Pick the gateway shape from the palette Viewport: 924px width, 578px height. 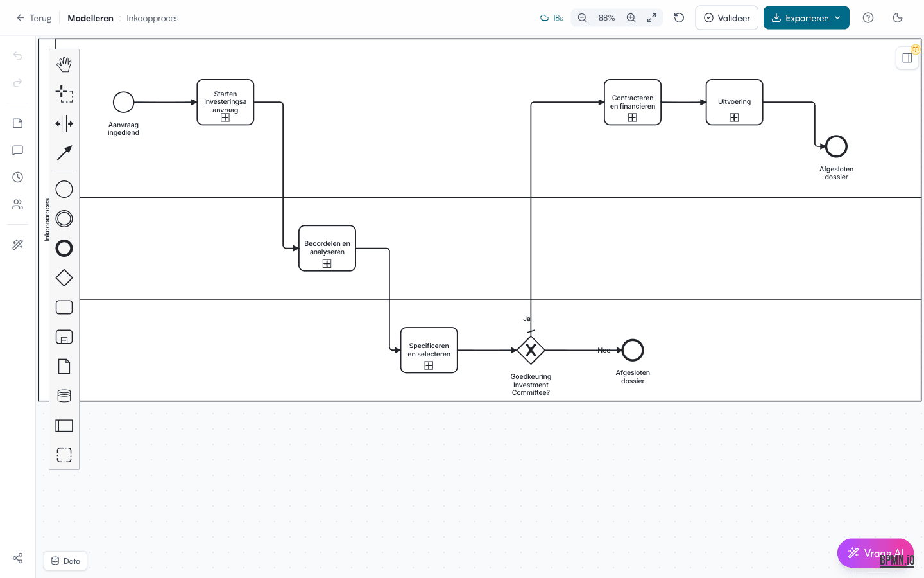tap(64, 277)
